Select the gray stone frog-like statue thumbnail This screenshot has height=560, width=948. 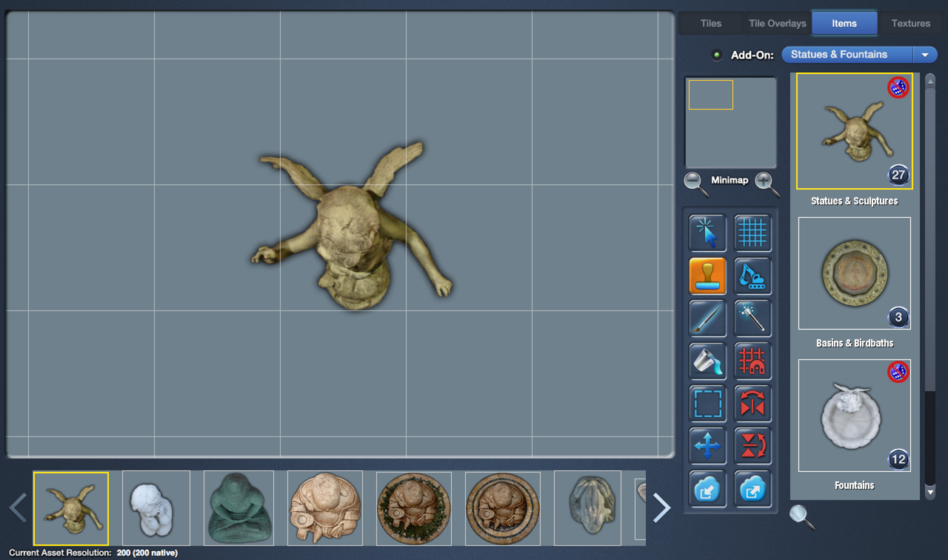point(587,508)
